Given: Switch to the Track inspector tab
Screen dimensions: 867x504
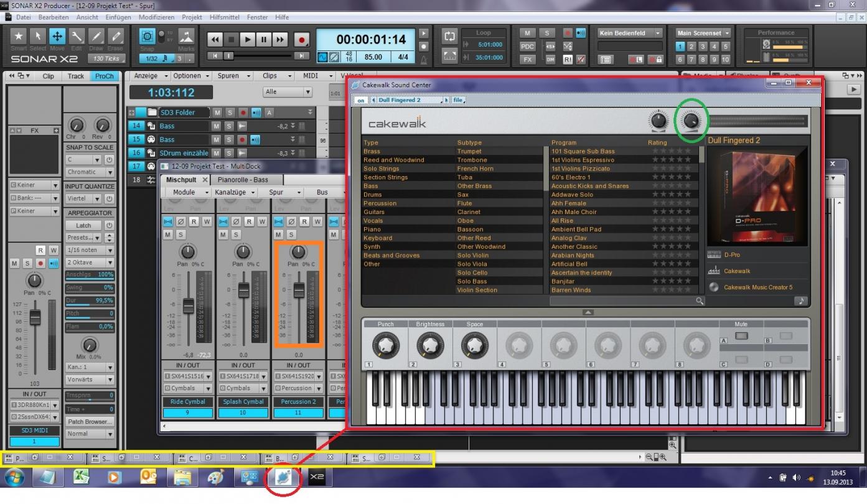Looking at the screenshot, I should coord(76,76).
